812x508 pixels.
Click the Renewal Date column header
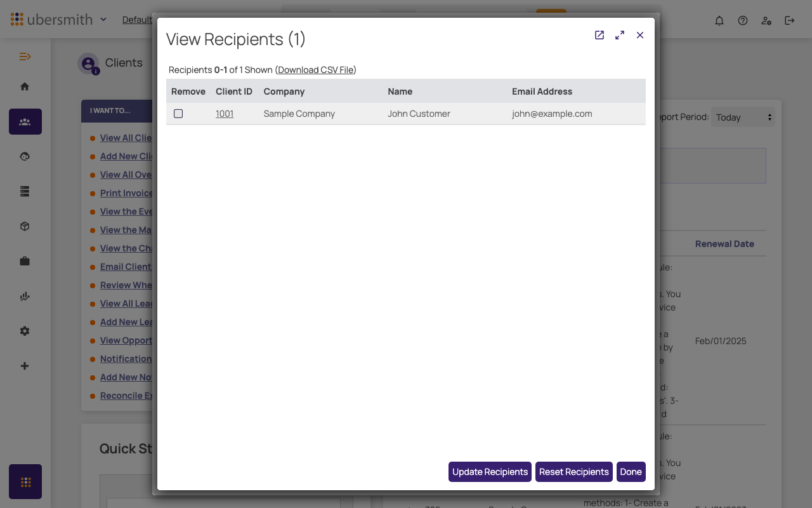click(x=724, y=244)
